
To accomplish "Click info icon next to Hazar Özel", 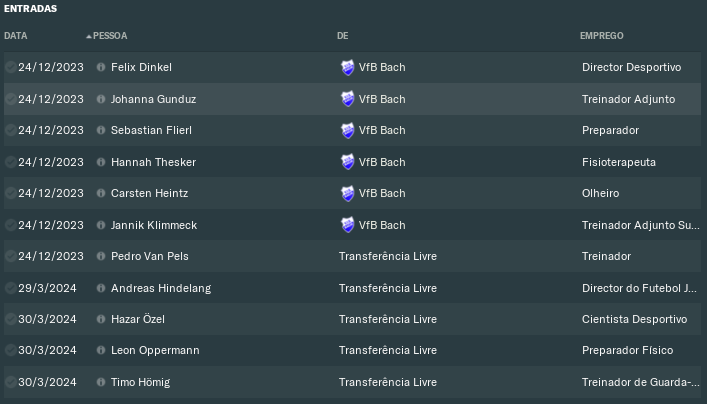I will pyautogui.click(x=101, y=319).
